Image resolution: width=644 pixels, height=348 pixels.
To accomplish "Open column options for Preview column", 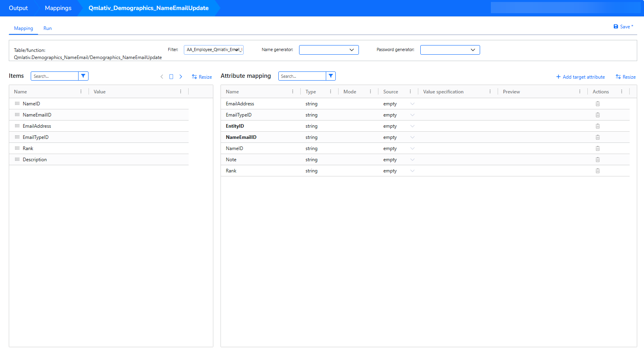I will pyautogui.click(x=580, y=92).
